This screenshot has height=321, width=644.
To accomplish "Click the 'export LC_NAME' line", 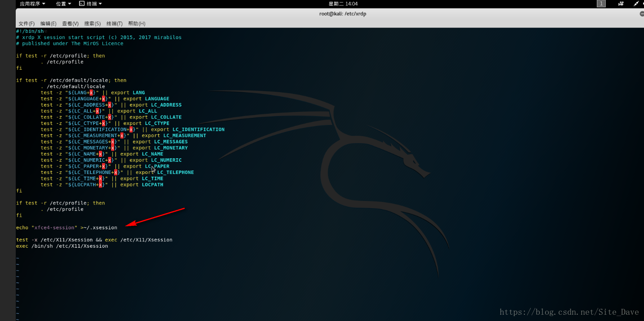I will pyautogui.click(x=102, y=154).
